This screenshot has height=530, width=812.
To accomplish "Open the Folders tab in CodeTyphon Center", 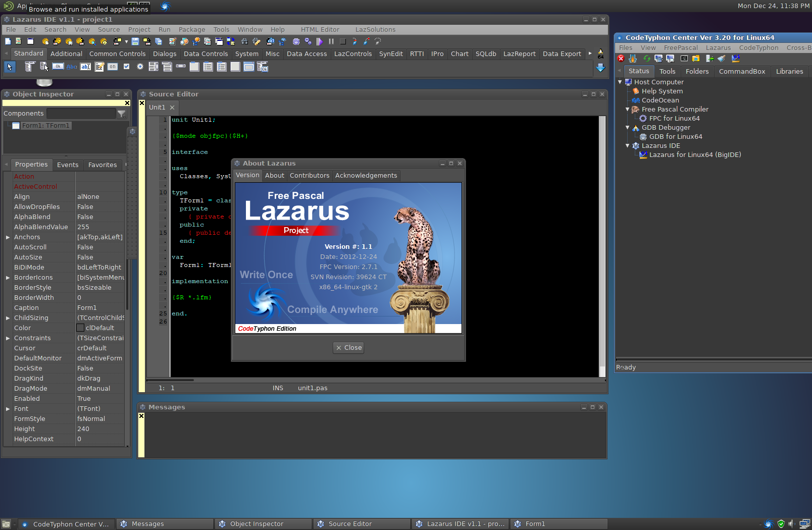I will click(697, 72).
